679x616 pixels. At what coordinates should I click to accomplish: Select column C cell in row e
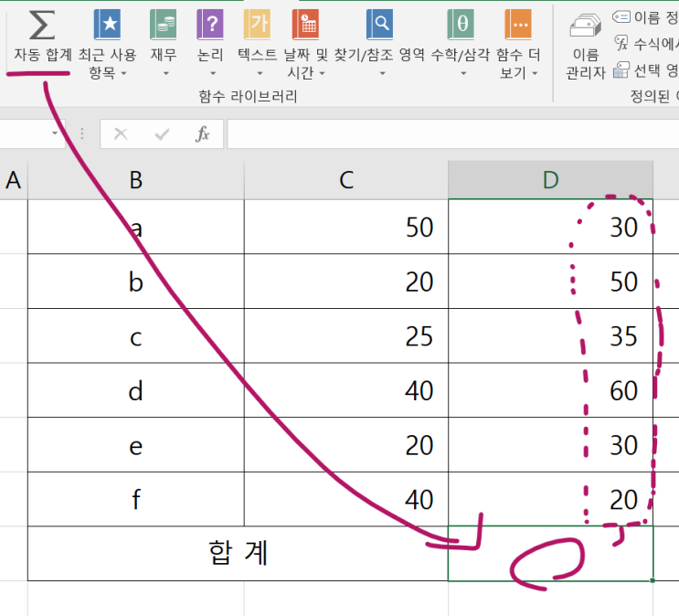[346, 445]
